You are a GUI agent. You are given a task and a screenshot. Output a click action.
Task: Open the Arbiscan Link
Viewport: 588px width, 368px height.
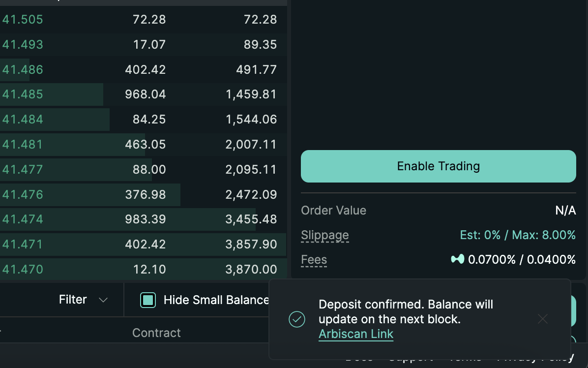point(356,334)
